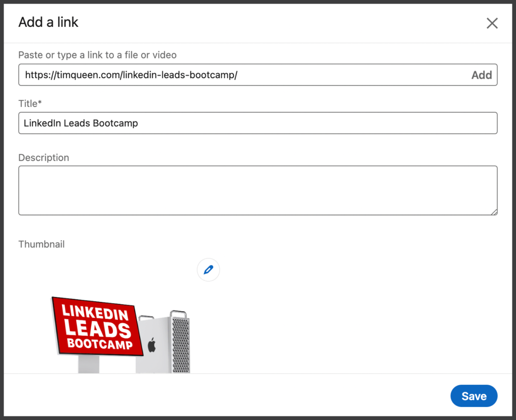
Task: Click the "Paste or type a link" label
Action: coord(97,55)
